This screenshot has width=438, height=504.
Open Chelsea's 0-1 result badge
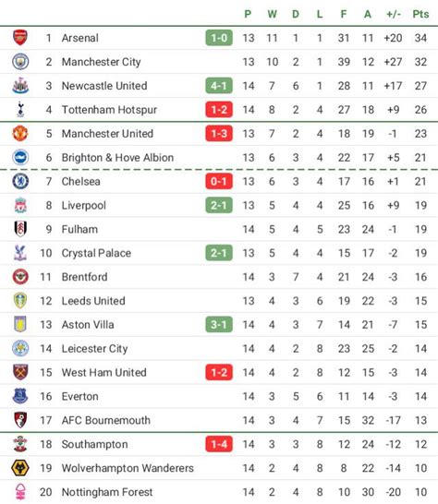click(x=219, y=181)
